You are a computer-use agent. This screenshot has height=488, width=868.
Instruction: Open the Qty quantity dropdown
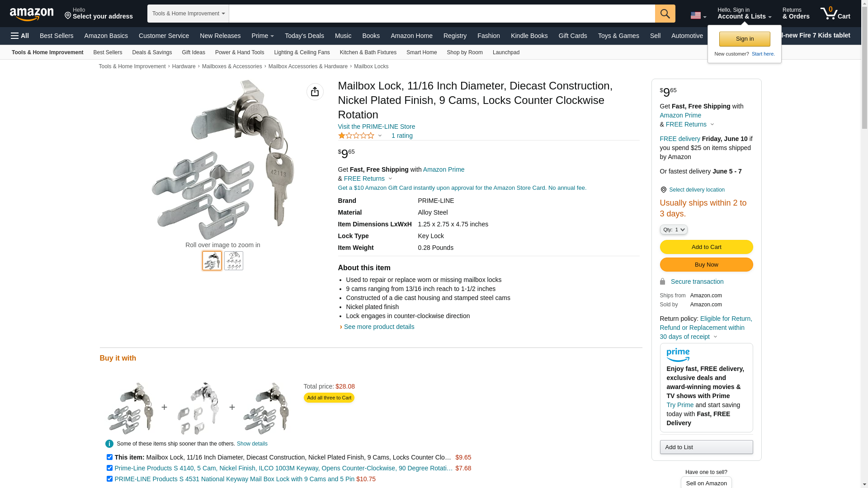(x=674, y=230)
